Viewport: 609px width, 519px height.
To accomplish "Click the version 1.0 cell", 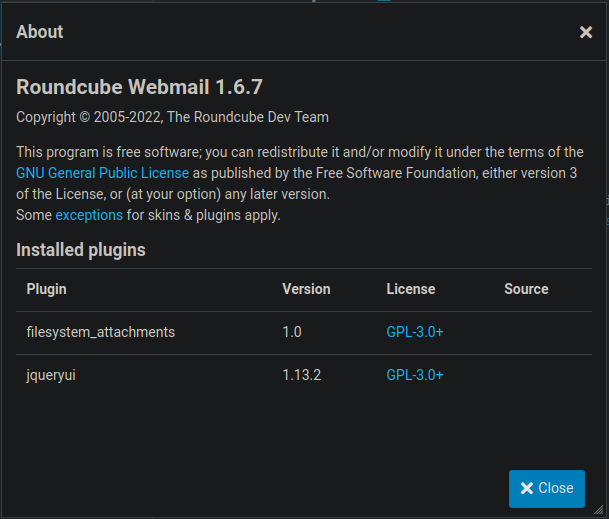I will [292, 332].
